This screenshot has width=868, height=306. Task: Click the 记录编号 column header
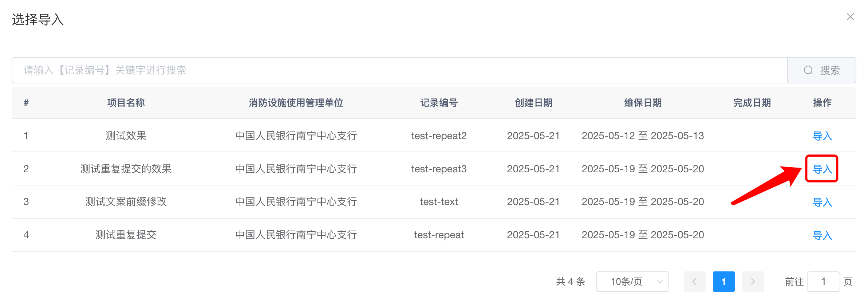[x=439, y=103]
